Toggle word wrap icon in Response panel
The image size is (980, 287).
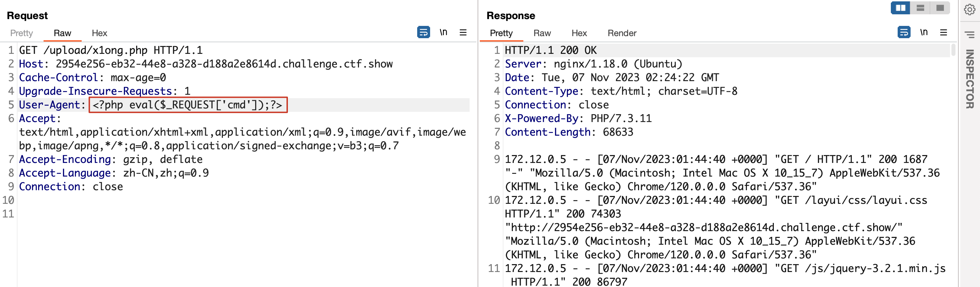(904, 32)
